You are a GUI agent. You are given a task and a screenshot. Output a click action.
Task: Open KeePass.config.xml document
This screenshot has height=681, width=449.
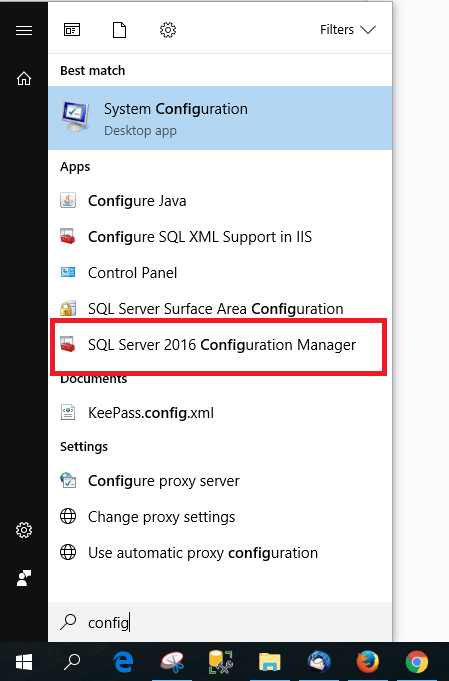pyautogui.click(x=220, y=413)
